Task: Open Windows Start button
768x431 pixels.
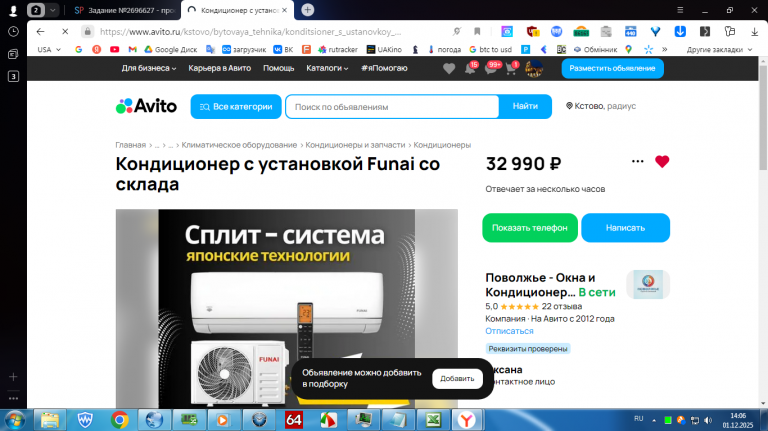Action: [15, 420]
